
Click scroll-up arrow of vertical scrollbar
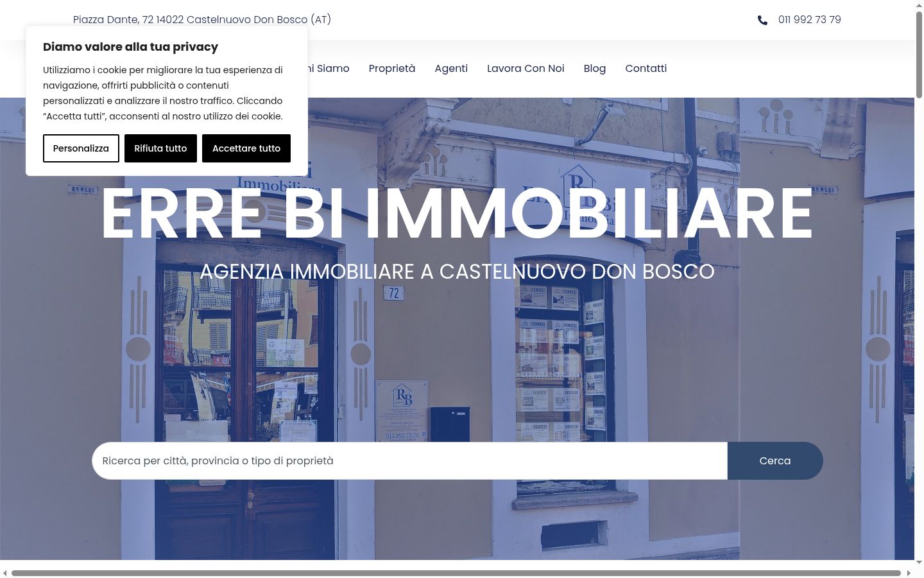919,4
